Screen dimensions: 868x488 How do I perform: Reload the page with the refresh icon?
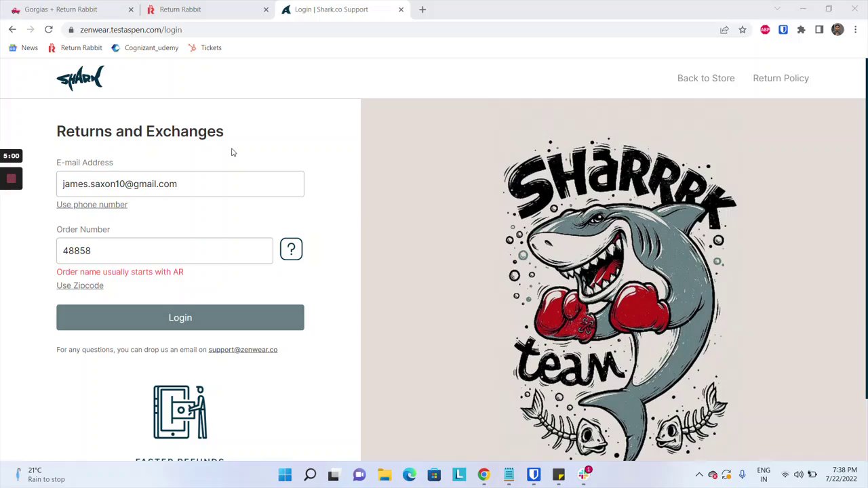[x=49, y=30]
